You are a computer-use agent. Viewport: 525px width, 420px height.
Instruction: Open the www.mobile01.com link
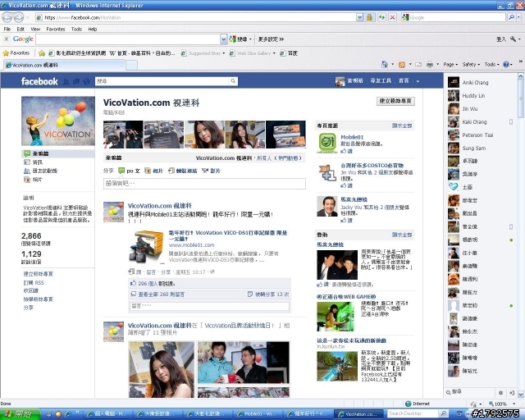[x=191, y=244]
